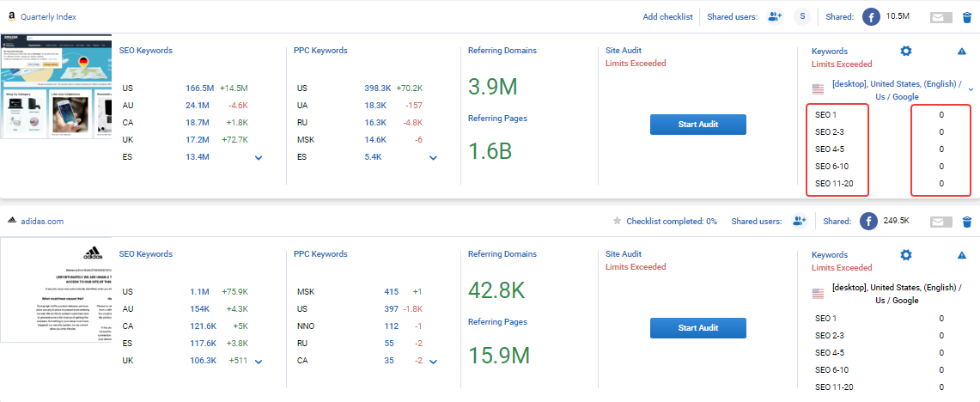The width and height of the screenshot is (980, 402).
Task: Expand more SEO keyword countries for Quarterly Index
Action: [x=259, y=157]
